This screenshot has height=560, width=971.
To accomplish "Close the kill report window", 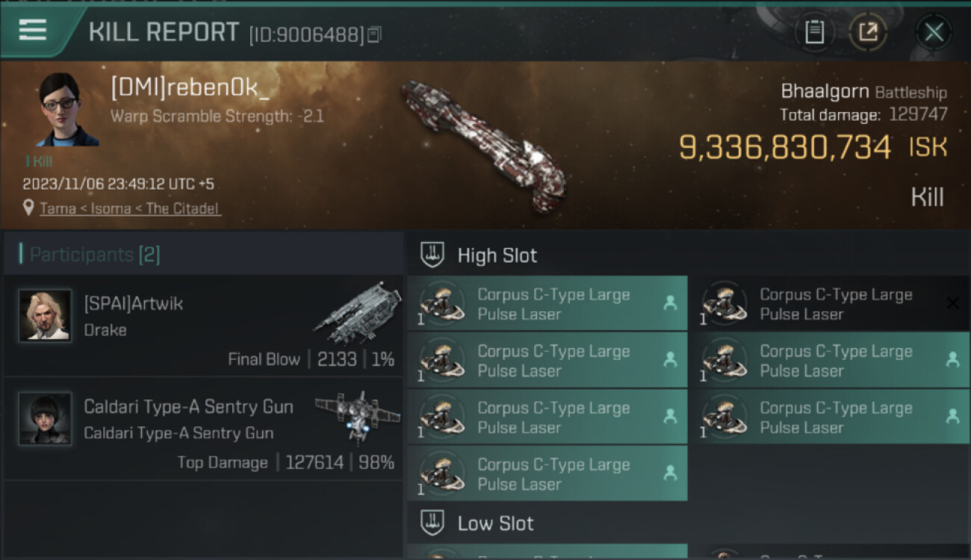I will click(x=934, y=32).
